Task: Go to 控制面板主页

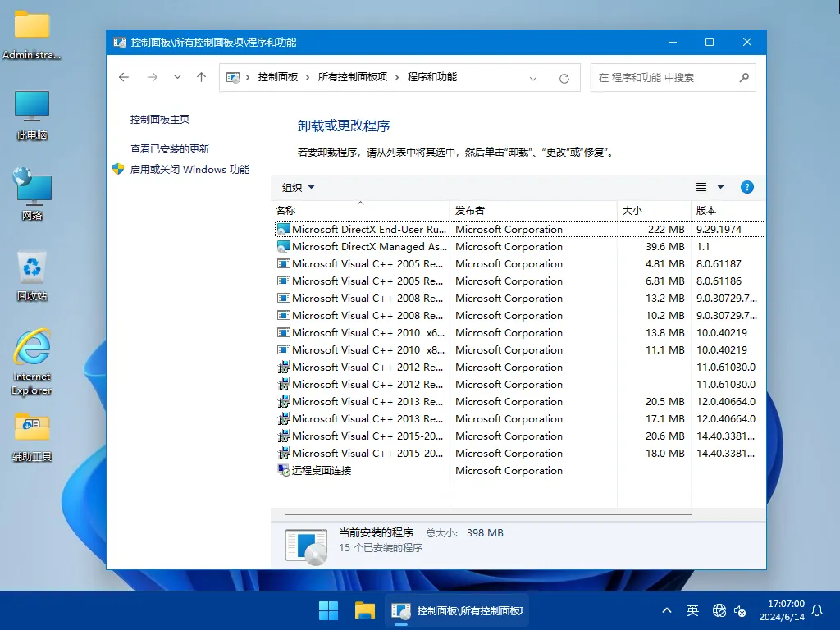Action: pyautogui.click(x=161, y=119)
